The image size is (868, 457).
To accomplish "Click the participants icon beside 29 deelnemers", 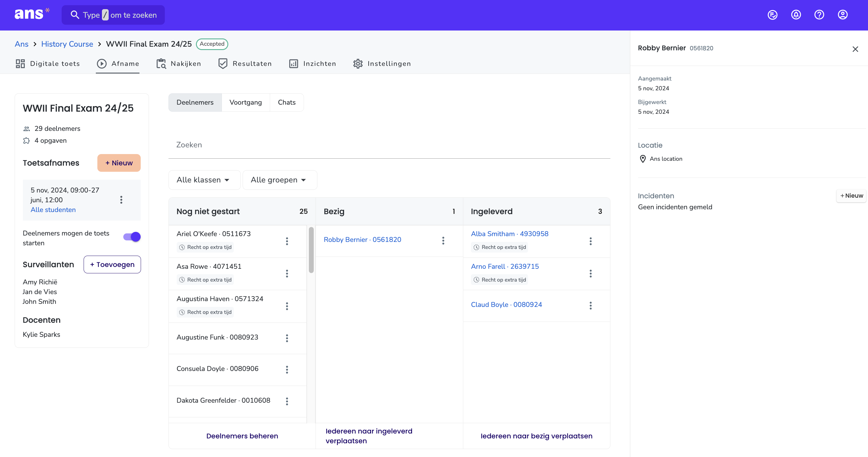I will coord(27,129).
